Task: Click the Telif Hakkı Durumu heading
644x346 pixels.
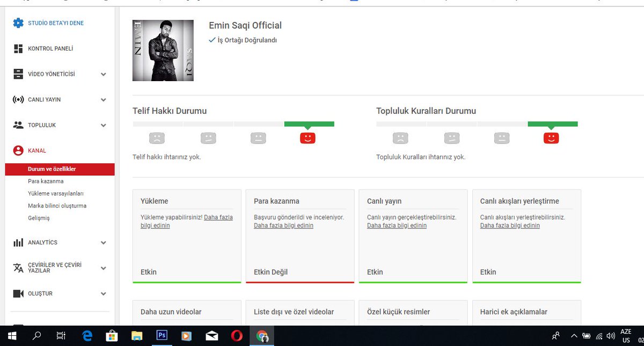Action: 170,111
